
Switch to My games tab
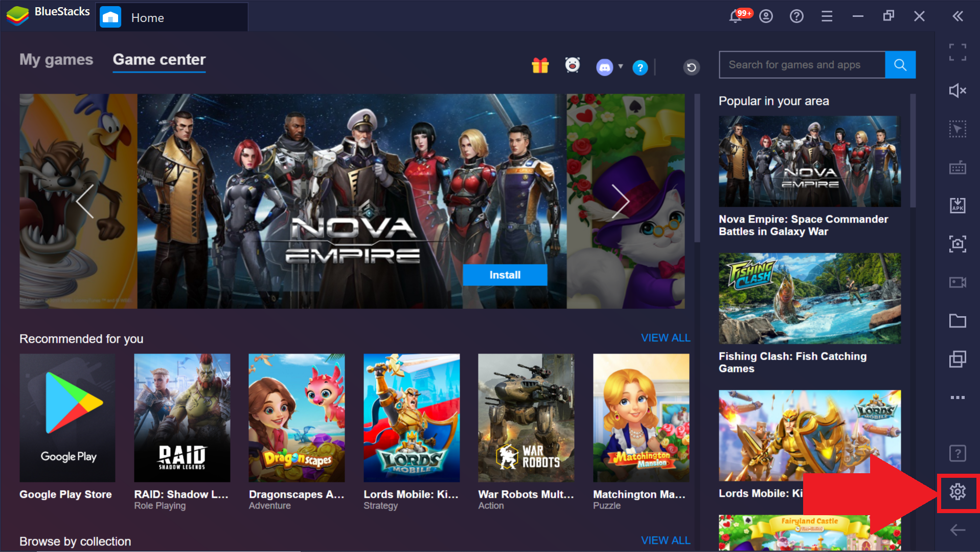click(56, 60)
